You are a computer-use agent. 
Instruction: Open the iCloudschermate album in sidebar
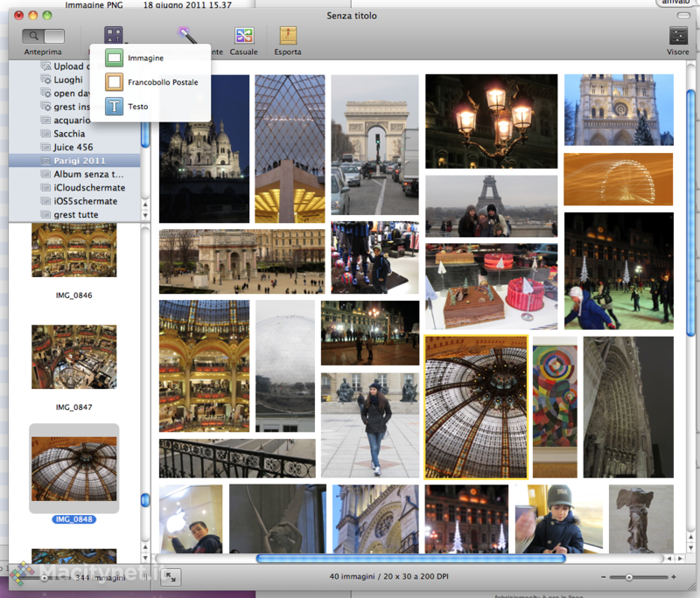[x=88, y=187]
